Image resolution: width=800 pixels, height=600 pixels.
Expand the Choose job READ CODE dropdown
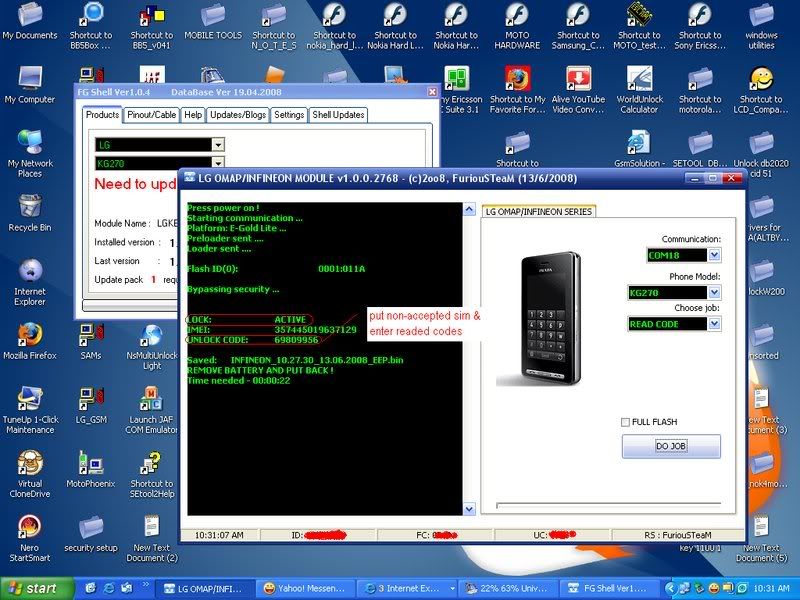[x=714, y=323]
